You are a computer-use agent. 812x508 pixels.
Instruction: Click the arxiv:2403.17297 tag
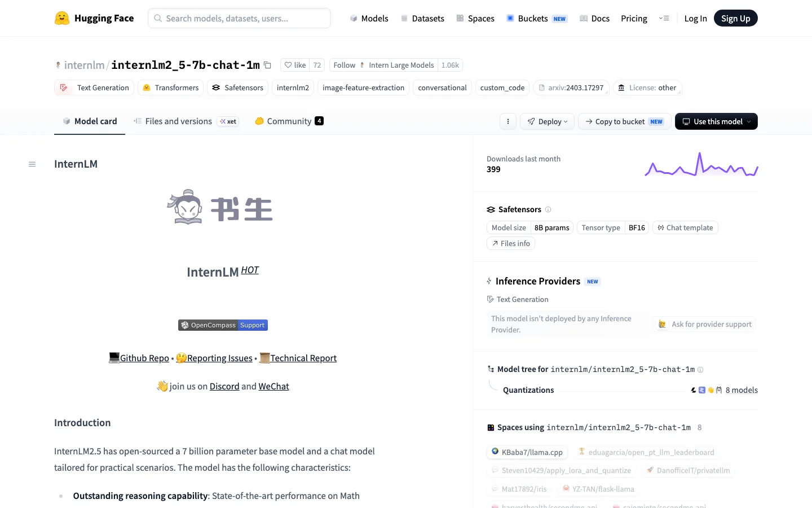571,87
